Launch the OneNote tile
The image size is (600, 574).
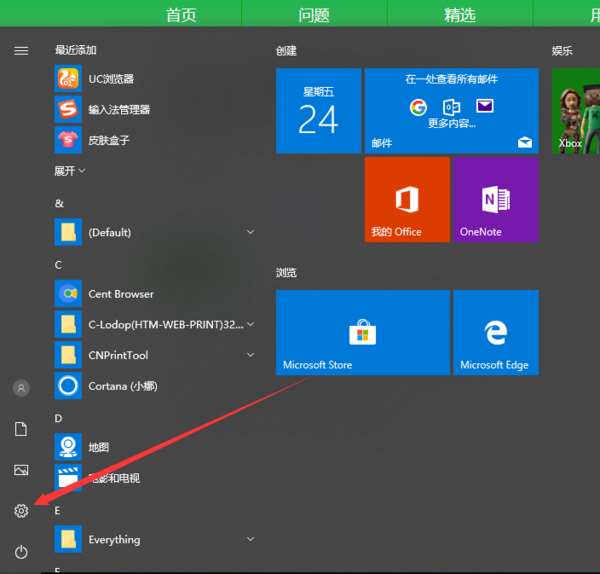pos(496,200)
